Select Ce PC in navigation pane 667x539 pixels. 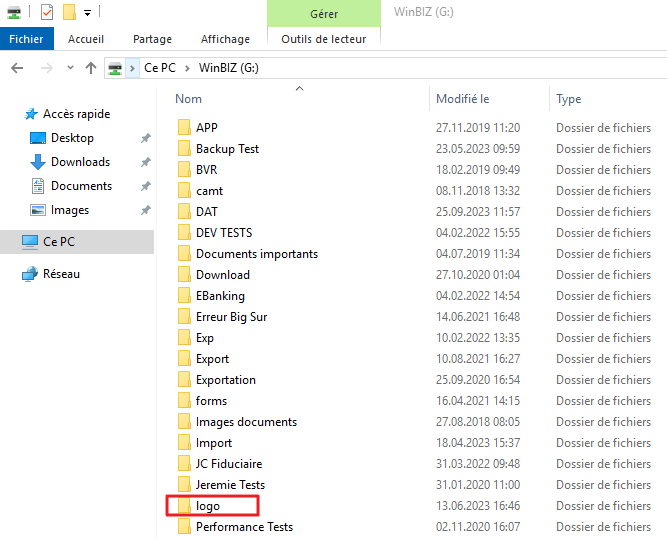pos(59,242)
